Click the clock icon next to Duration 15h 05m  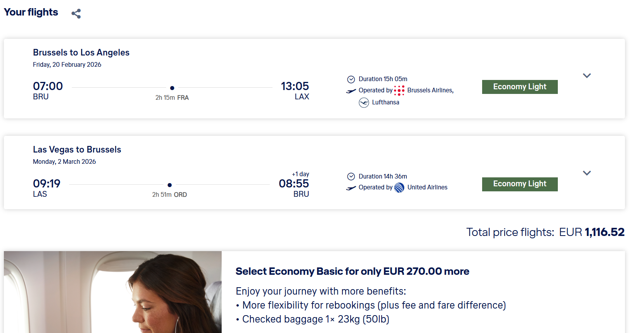click(x=351, y=79)
